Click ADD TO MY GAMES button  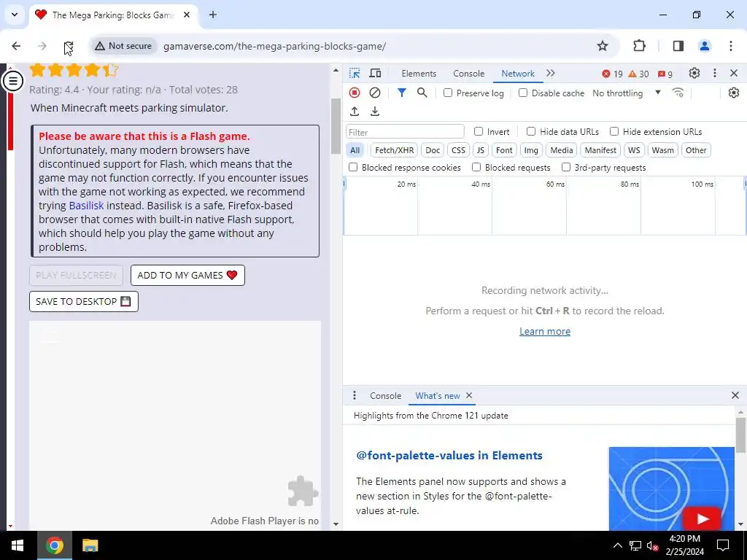(x=187, y=275)
